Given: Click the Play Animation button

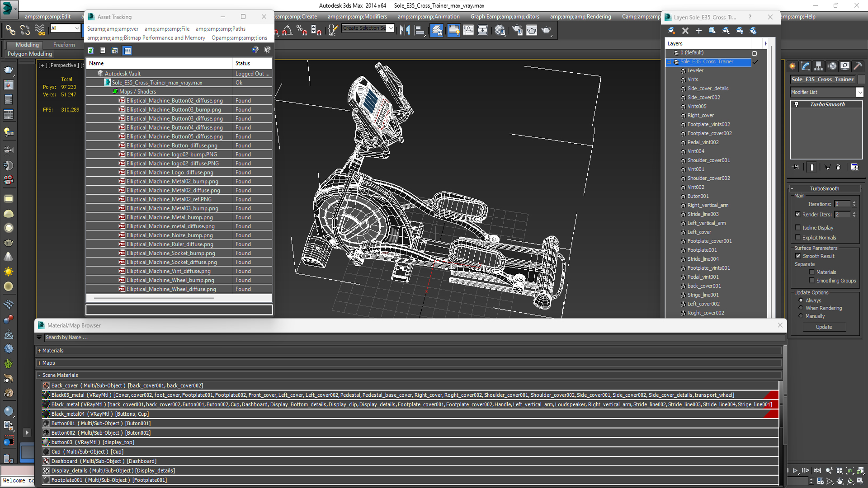Looking at the screenshot, I should pyautogui.click(x=795, y=470).
